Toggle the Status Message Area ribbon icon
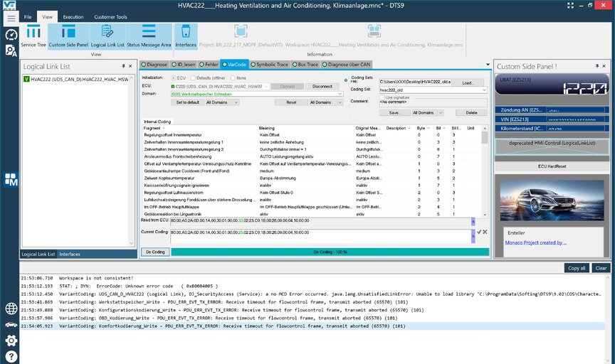This screenshot has height=364, width=615. click(149, 36)
